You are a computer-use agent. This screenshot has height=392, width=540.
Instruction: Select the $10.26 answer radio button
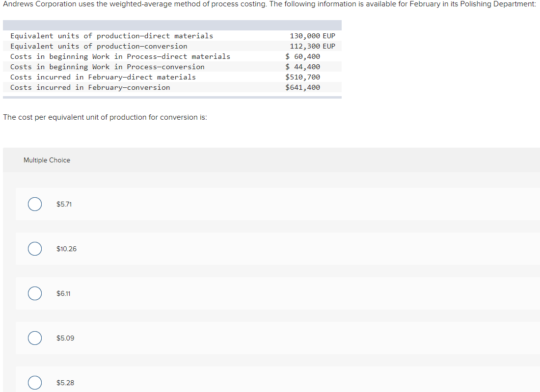34,249
